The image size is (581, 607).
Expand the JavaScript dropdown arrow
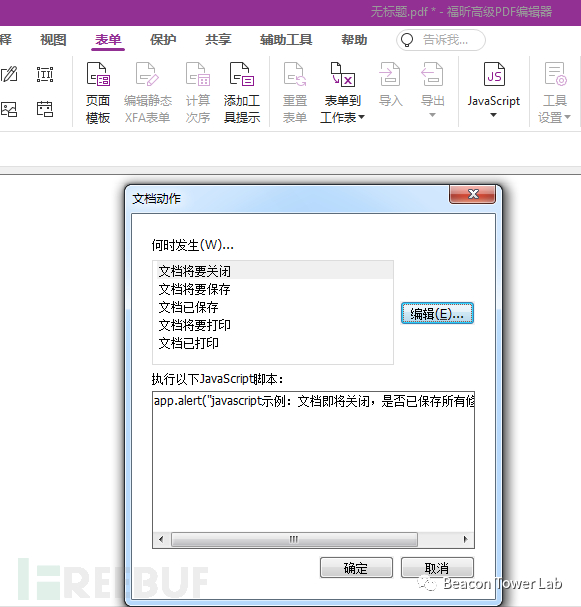click(494, 115)
